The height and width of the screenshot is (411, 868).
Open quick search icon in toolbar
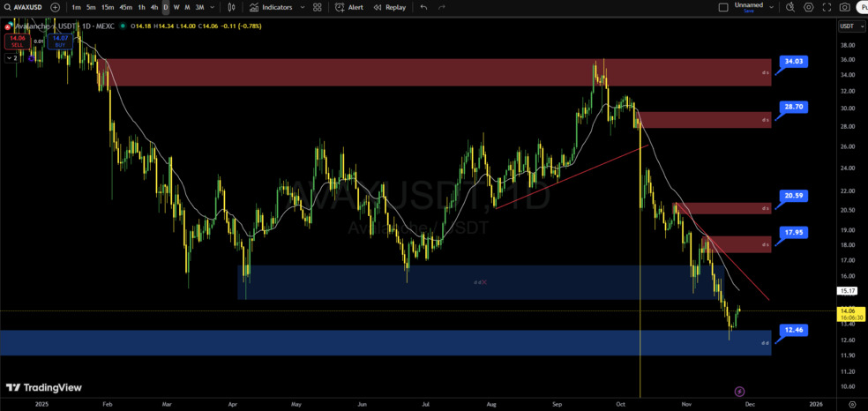[x=790, y=7]
